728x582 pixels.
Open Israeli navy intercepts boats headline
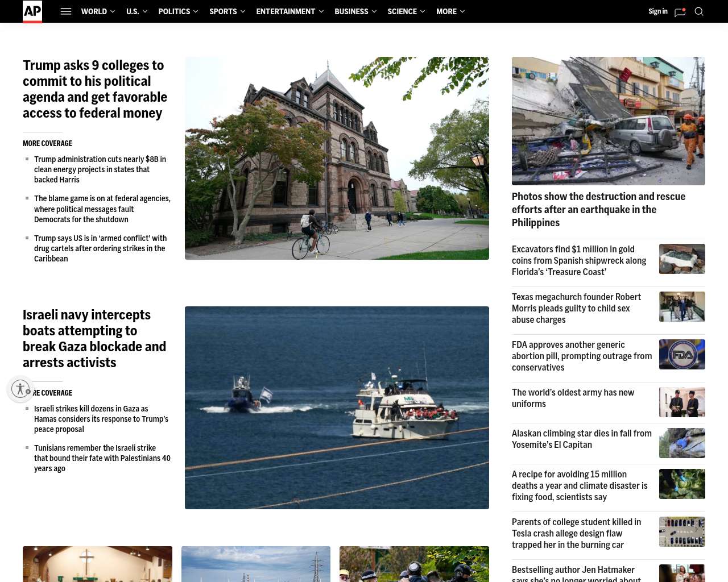coord(94,339)
